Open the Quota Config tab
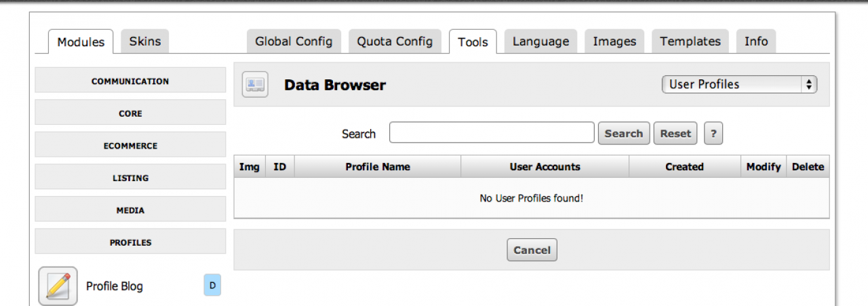This screenshot has height=306, width=868. [395, 41]
